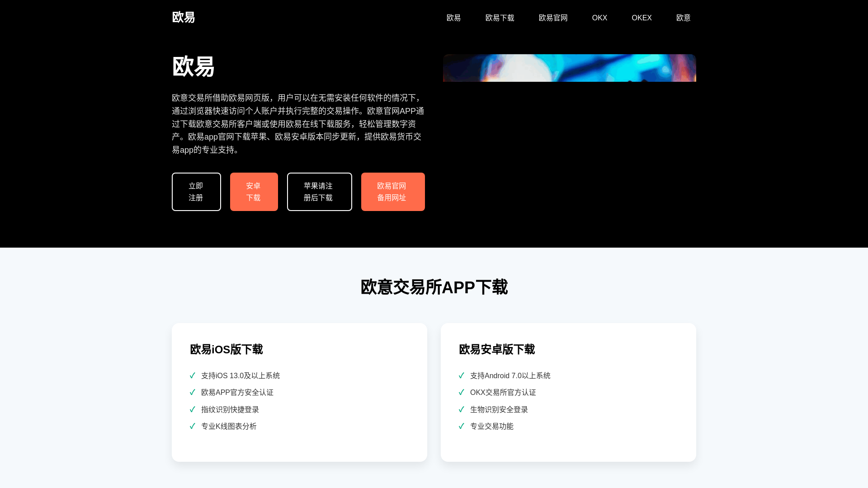The height and width of the screenshot is (488, 868).
Task: Click the text 指纹识别快捷登录
Action: pos(230,409)
